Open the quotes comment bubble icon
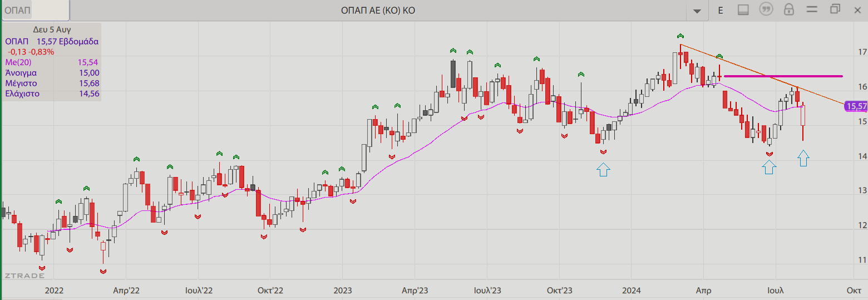 coord(766,9)
